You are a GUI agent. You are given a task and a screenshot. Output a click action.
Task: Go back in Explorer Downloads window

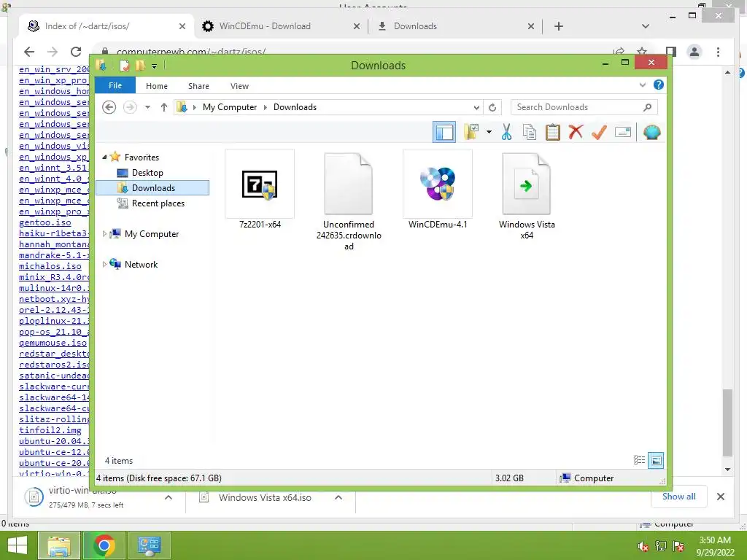coord(109,107)
